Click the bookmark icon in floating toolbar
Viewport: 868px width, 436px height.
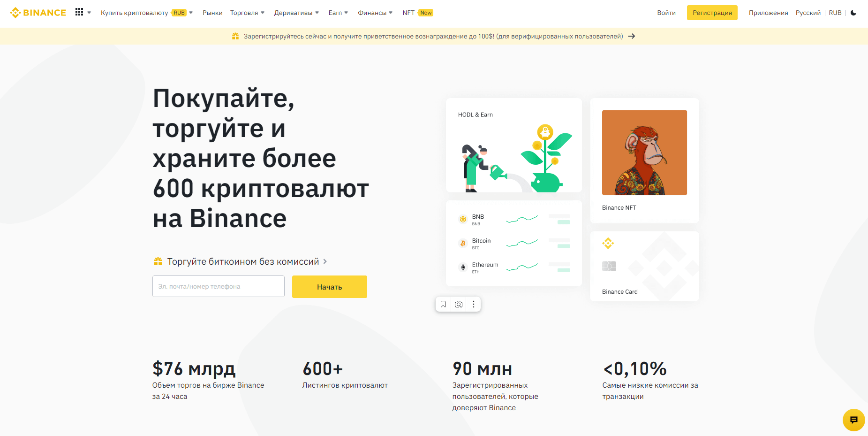tap(443, 304)
